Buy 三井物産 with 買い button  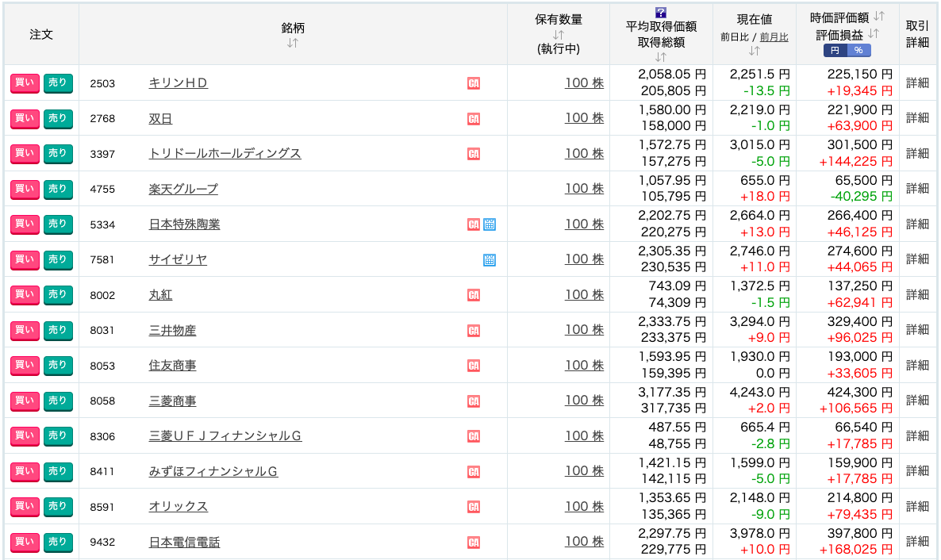tap(25, 331)
